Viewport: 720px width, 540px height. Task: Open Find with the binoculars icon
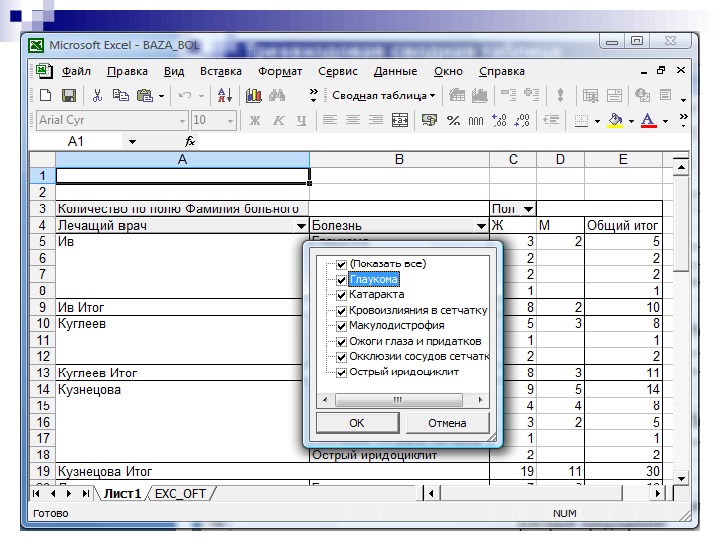[277, 96]
